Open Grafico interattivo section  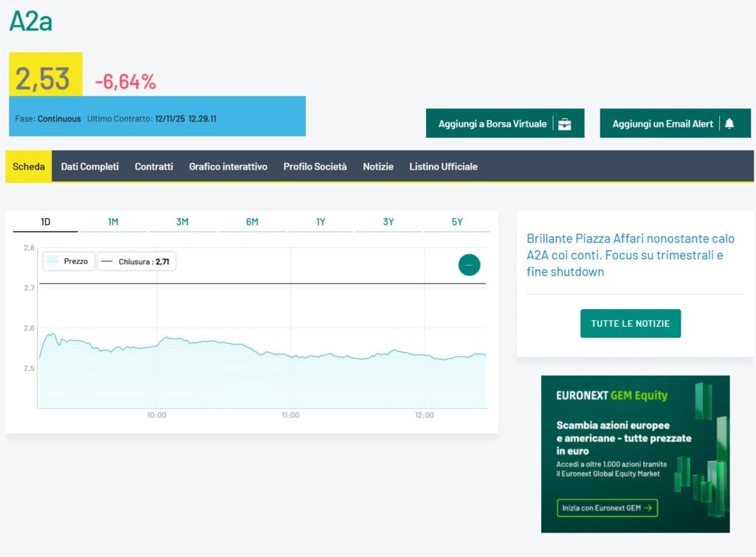click(228, 167)
